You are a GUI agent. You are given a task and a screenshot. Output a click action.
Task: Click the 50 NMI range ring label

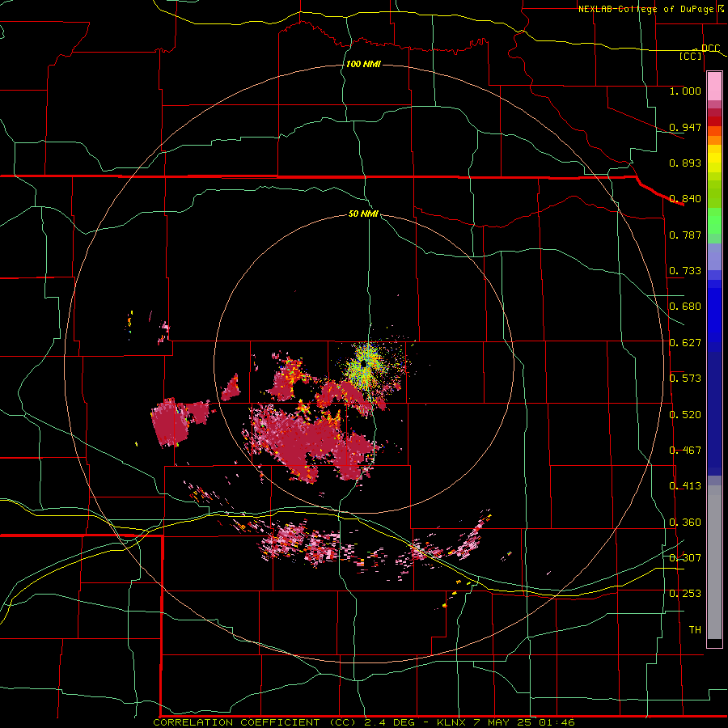point(363,214)
